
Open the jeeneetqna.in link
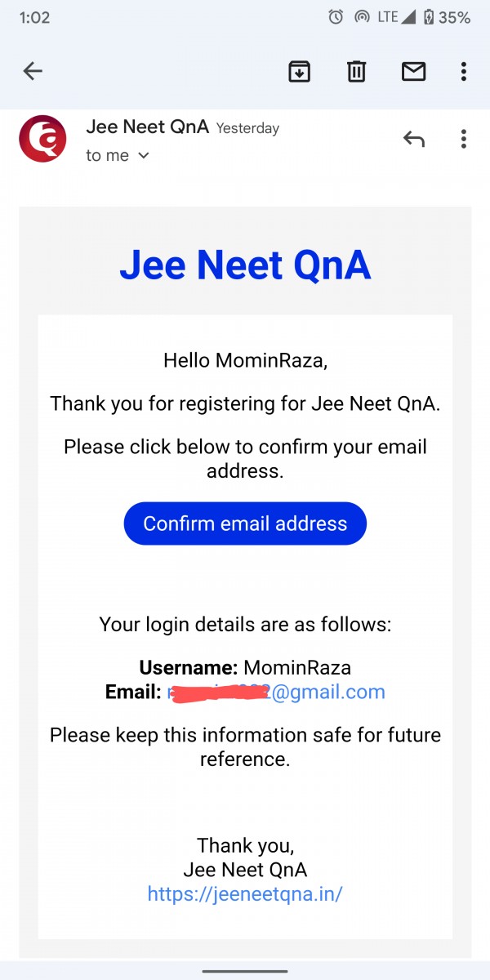click(x=245, y=893)
